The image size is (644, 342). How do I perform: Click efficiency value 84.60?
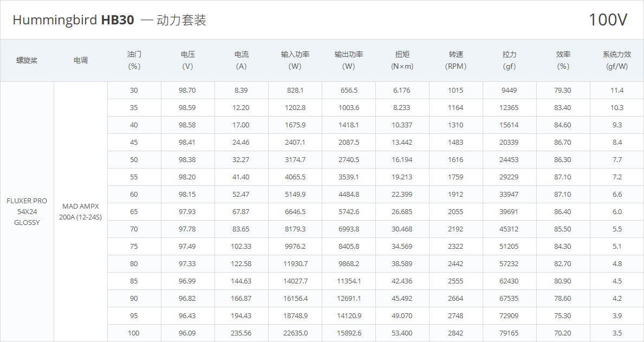click(563, 125)
